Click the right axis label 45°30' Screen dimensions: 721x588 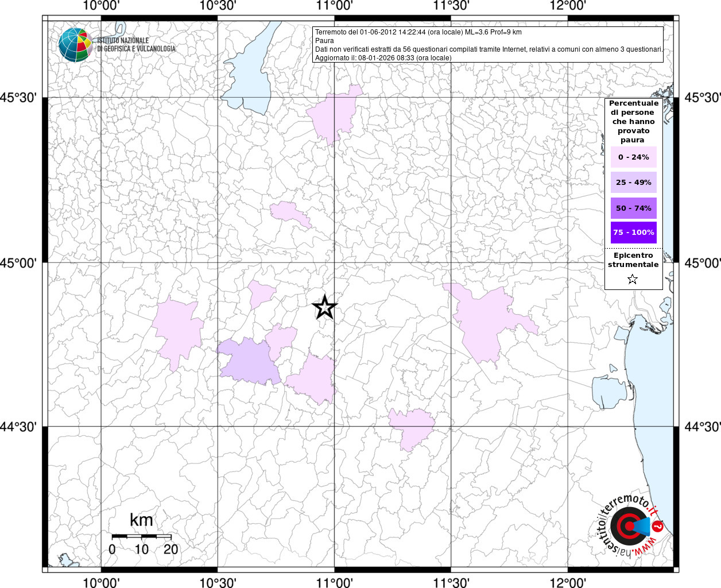[x=703, y=98]
